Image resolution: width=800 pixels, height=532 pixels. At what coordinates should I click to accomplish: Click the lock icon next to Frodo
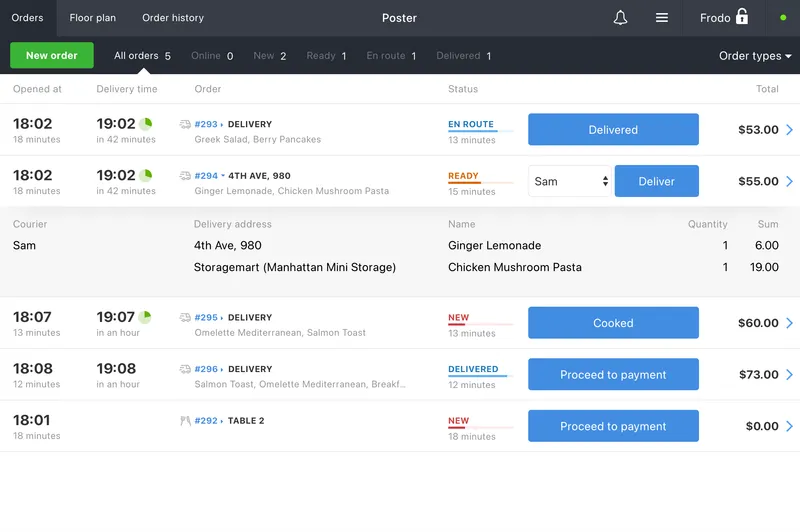click(742, 17)
